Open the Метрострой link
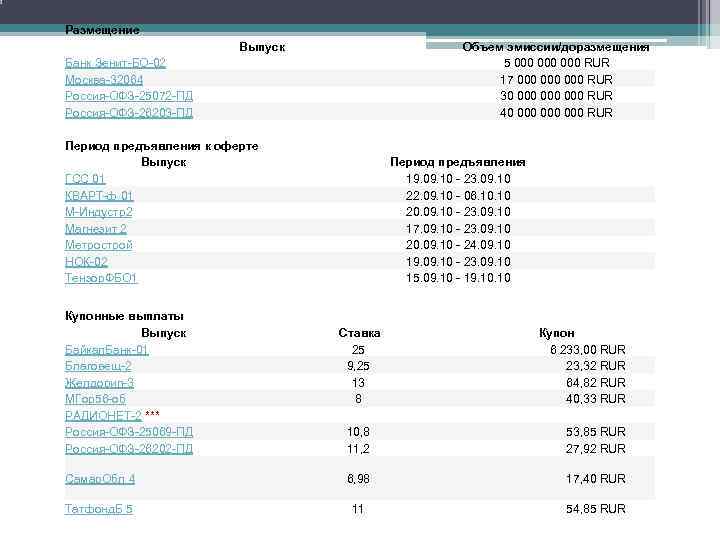Image resolution: width=720 pixels, height=540 pixels. point(99,245)
